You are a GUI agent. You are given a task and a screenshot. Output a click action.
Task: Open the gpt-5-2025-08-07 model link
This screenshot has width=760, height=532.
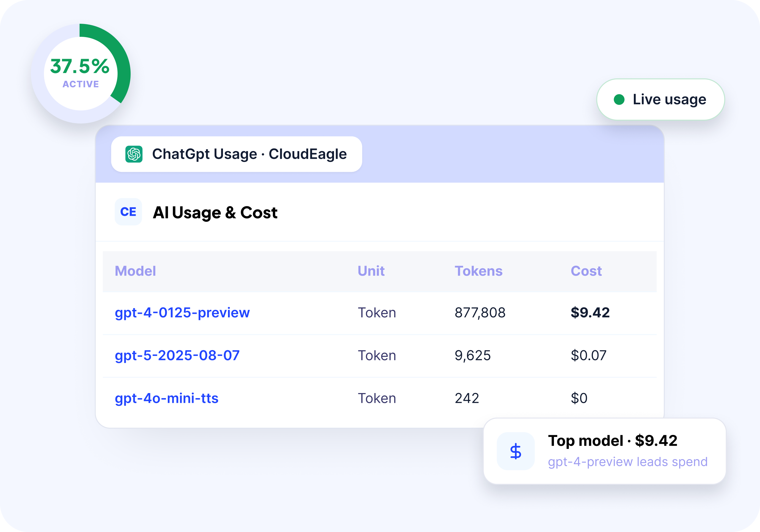click(177, 356)
